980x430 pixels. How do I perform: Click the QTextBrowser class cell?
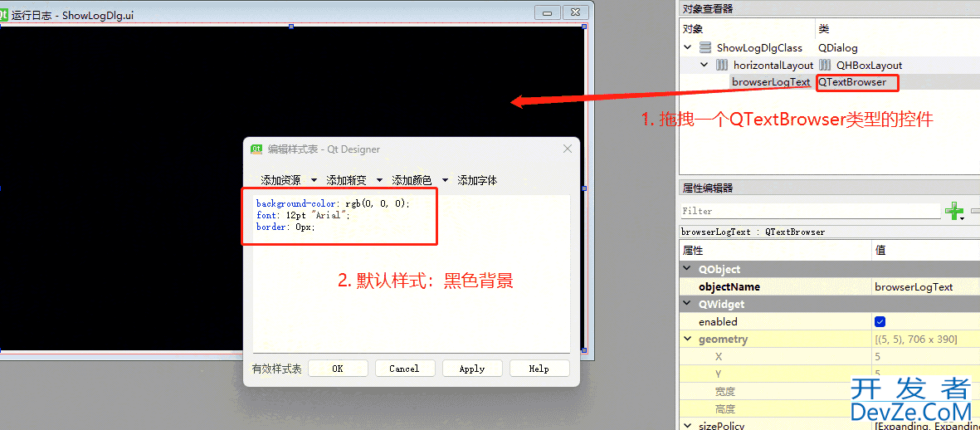tap(852, 82)
